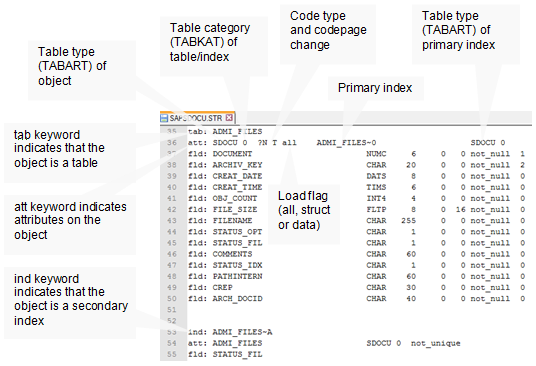
Task: Click the load flag value 'all'
Action: [289, 143]
